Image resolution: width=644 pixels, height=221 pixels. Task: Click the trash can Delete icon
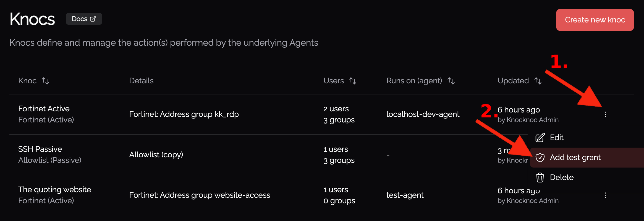click(540, 178)
